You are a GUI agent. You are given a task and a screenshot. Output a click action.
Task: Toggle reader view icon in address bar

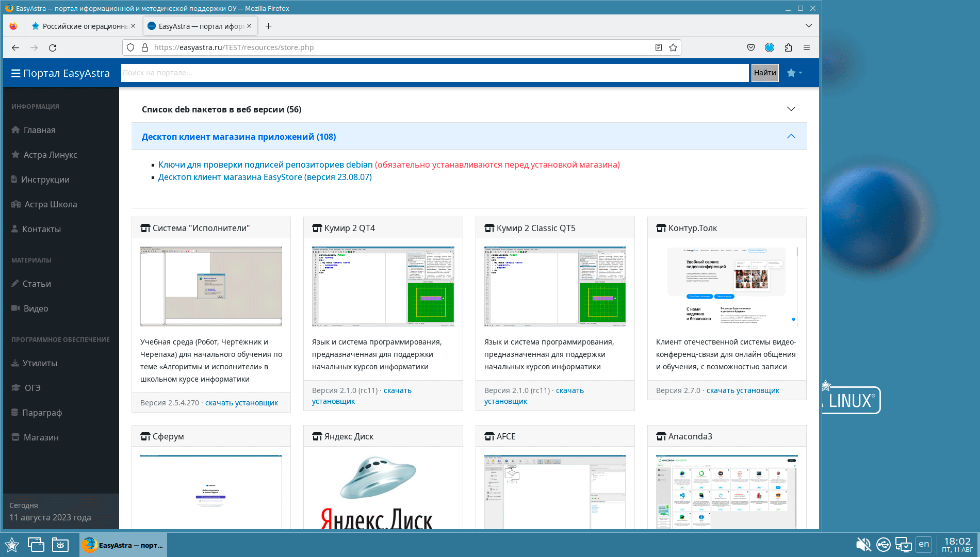pyautogui.click(x=659, y=47)
